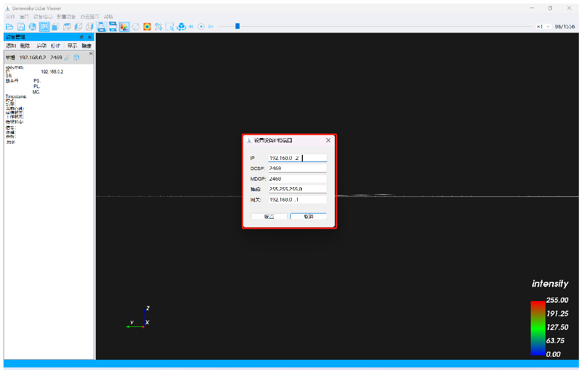Toggle the grid table toolbar button
The image size is (588, 377).
coord(44,27)
